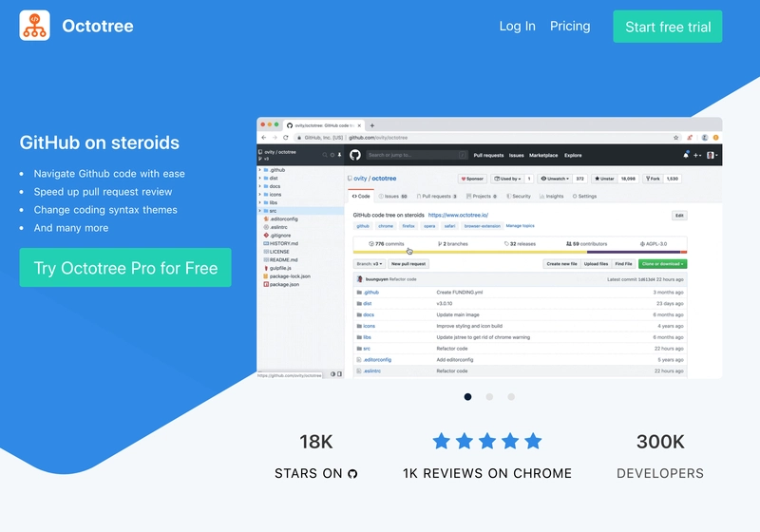The image size is (760, 532).
Task: Click the new tab plus icon in preview
Action: (372, 125)
